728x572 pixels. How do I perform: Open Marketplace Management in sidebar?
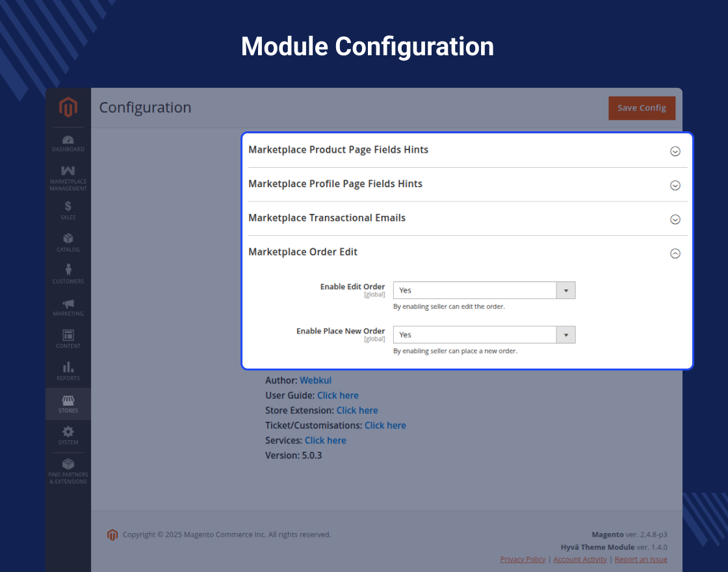tap(68, 177)
